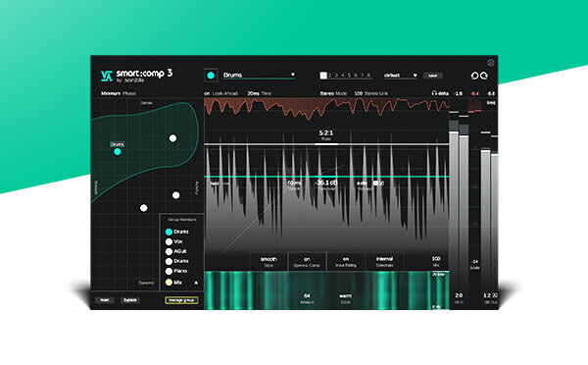This screenshot has width=588, height=365.
Task: Click the sonible smart:comp 3 logo
Action: click(136, 76)
